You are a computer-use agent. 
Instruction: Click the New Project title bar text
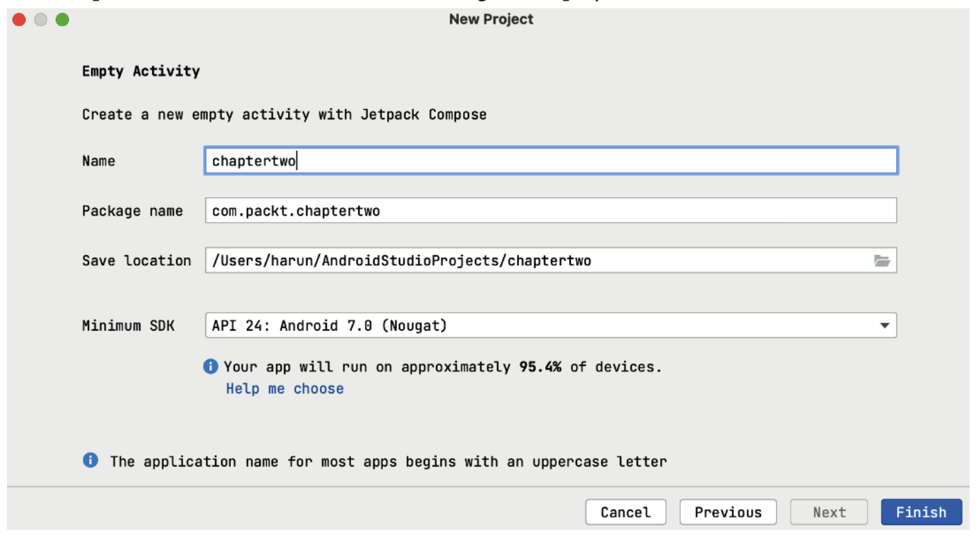click(491, 19)
